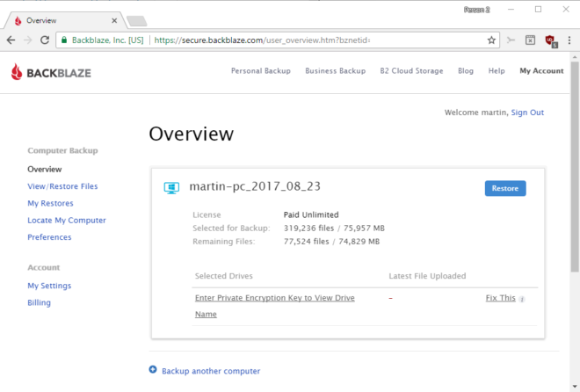Click the blue Restore button
Image resolution: width=580 pixels, height=392 pixels.
pyautogui.click(x=505, y=188)
